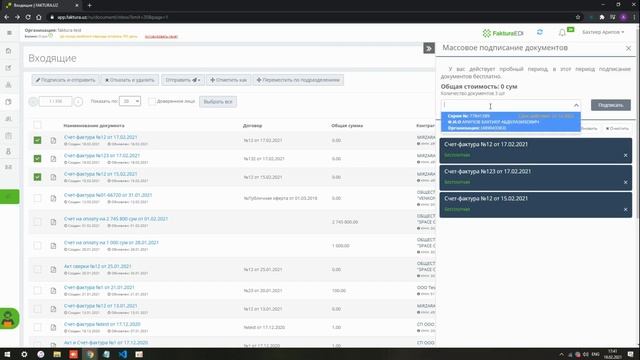The width and height of the screenshot is (640, 360).
Task: Click Переместить по подразделениям button
Action: (x=298, y=80)
